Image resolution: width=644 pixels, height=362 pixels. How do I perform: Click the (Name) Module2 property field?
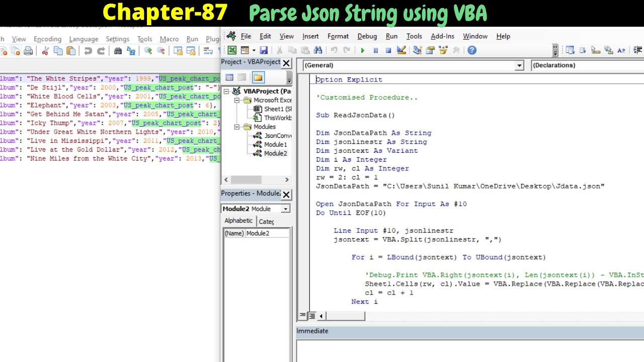(x=257, y=233)
